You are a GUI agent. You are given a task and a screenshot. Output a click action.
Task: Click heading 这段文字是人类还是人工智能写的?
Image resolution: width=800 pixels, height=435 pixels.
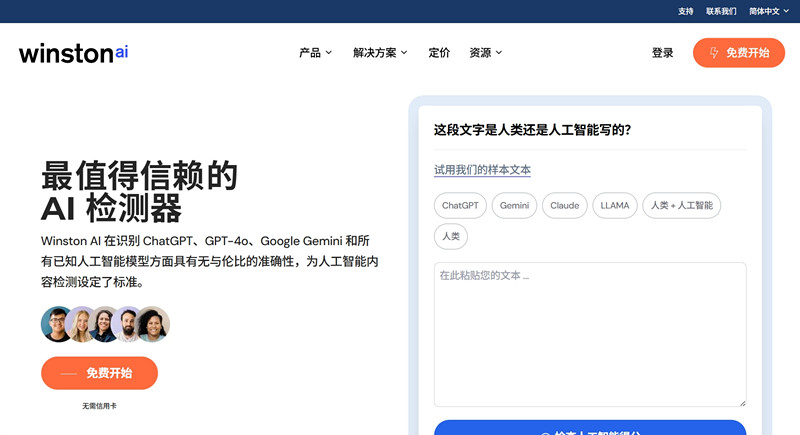[533, 130]
